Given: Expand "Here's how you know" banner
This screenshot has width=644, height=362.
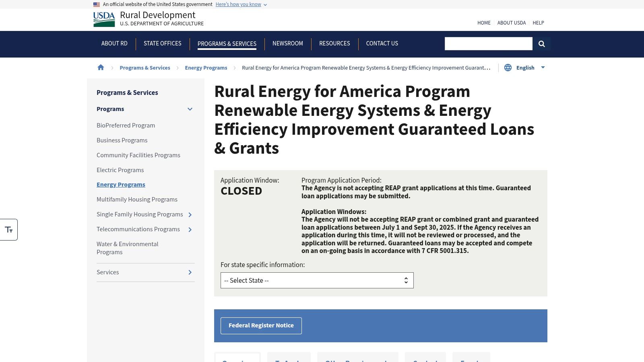Looking at the screenshot, I should click(x=241, y=4).
